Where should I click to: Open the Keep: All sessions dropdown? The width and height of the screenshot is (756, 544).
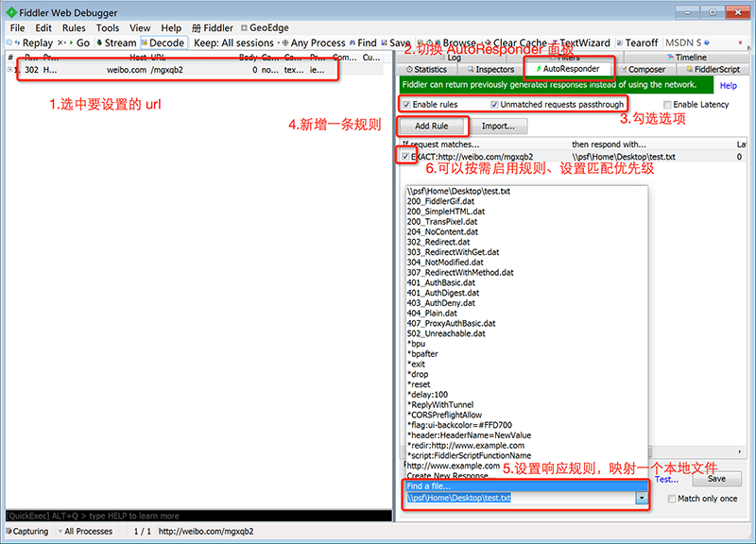point(233,42)
